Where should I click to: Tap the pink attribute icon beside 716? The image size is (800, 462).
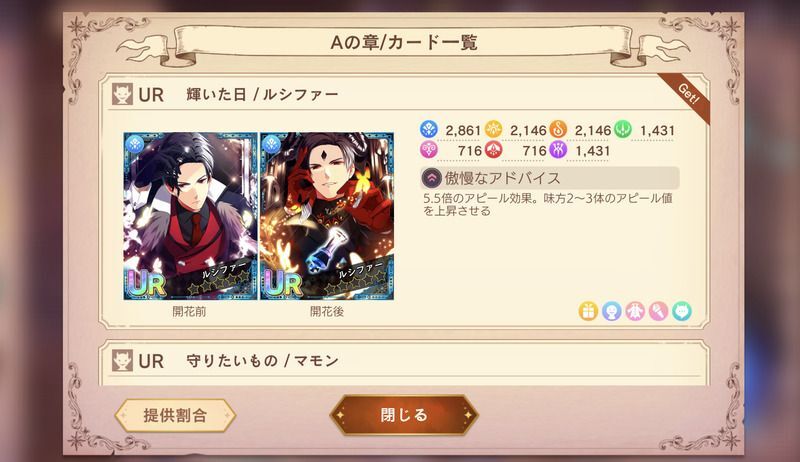[x=429, y=150]
